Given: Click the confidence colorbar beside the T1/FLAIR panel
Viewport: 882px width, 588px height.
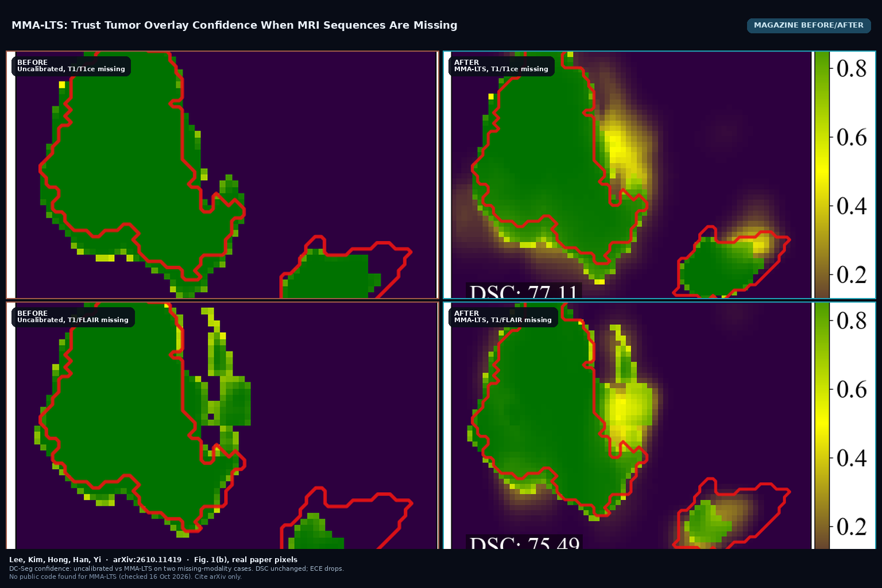Looking at the screenshot, I should pos(822,425).
